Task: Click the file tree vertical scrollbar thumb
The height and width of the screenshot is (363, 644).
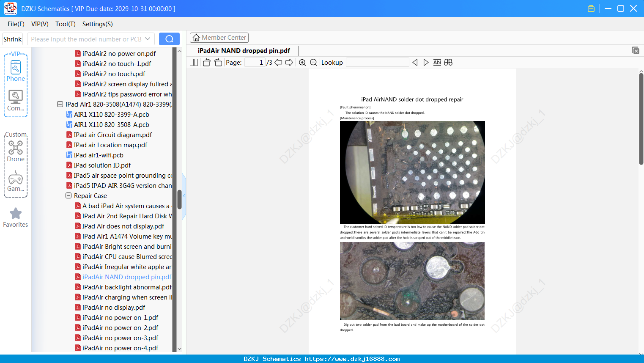Action: (x=179, y=199)
